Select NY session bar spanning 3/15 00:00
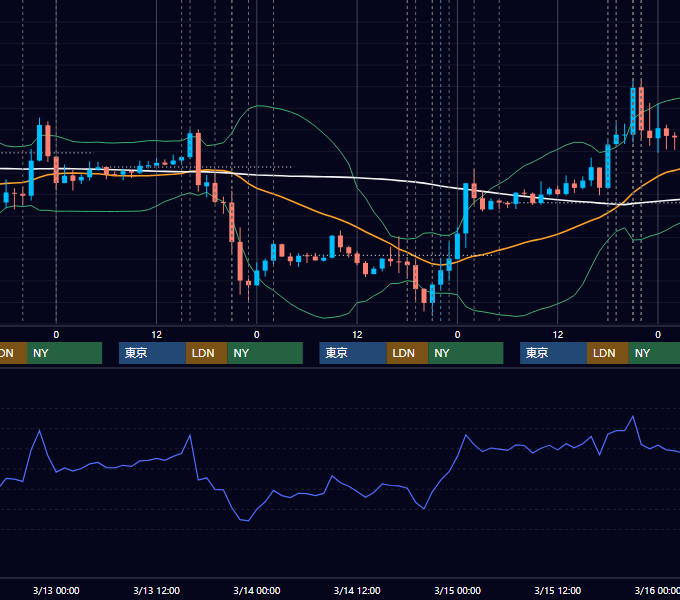 (x=466, y=353)
